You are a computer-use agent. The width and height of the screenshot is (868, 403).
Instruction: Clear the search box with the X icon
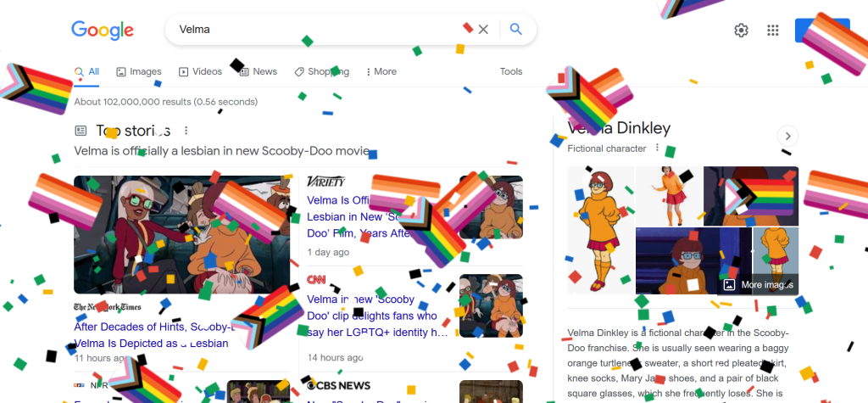(x=483, y=30)
